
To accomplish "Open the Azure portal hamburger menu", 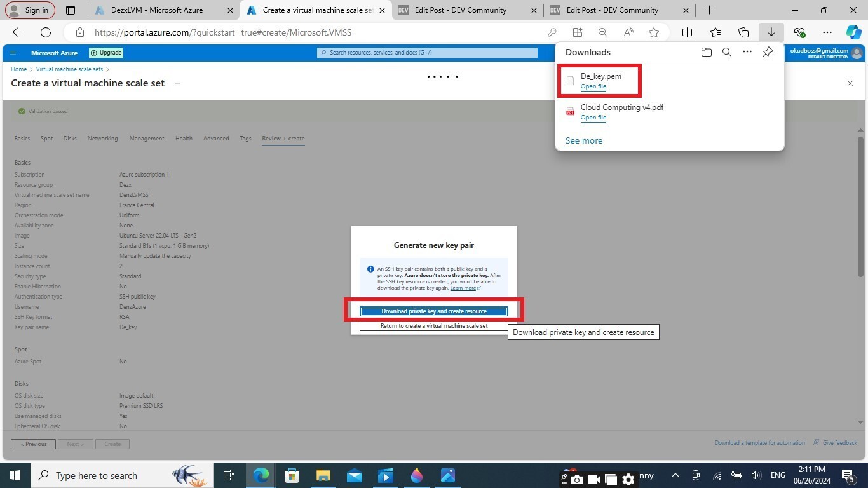I will click(x=13, y=53).
